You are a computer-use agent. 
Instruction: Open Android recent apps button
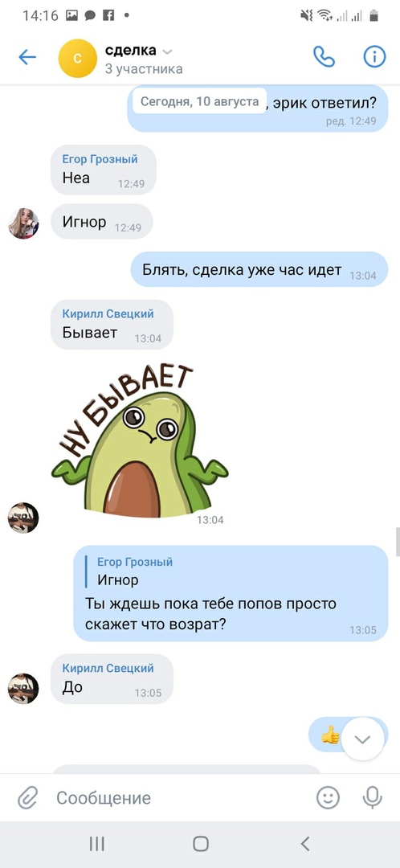coord(97,844)
